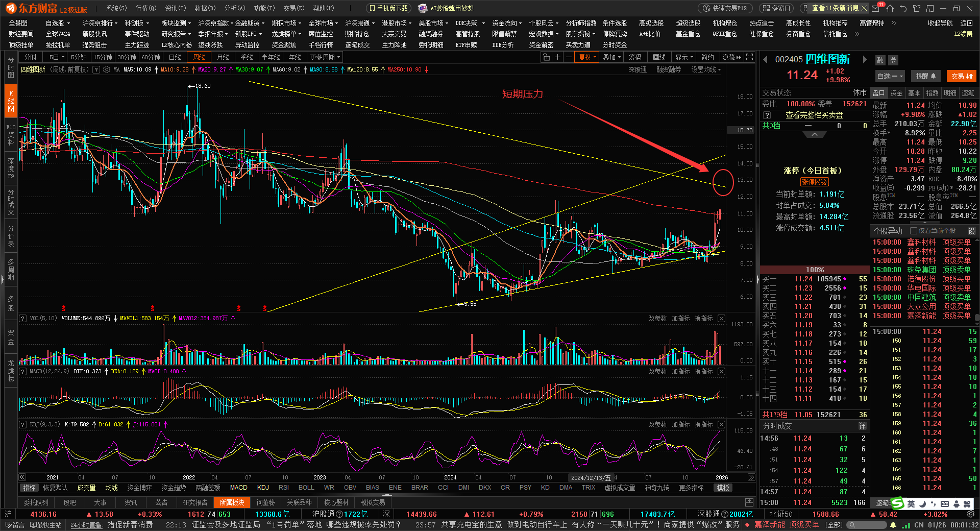980x531 pixels.
Task: Expand the 自选 dropdown
Action: click(x=890, y=76)
